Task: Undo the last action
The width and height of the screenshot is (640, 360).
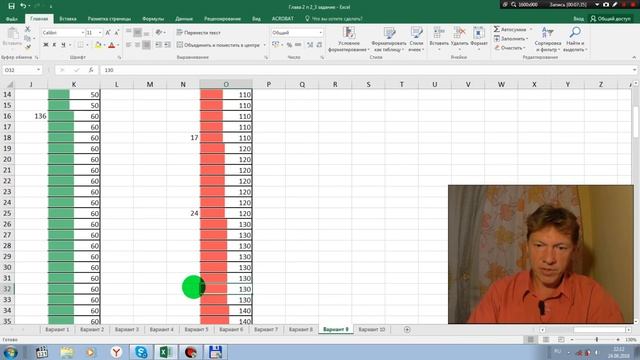Action: coord(23,6)
